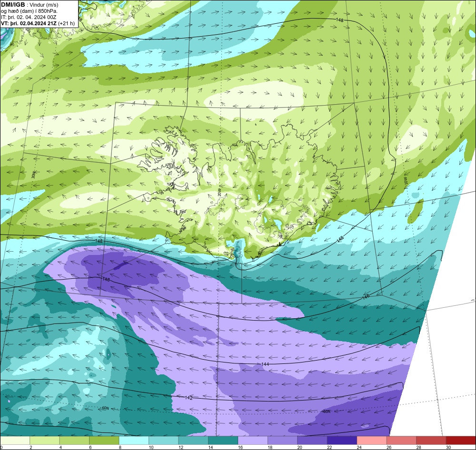
Task: Pick the 10–12 m/s light teal legend swatch
Action: (x=164, y=440)
